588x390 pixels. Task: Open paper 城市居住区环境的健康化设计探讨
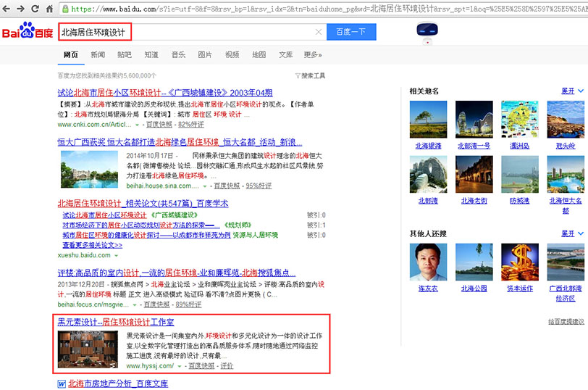click(x=146, y=235)
